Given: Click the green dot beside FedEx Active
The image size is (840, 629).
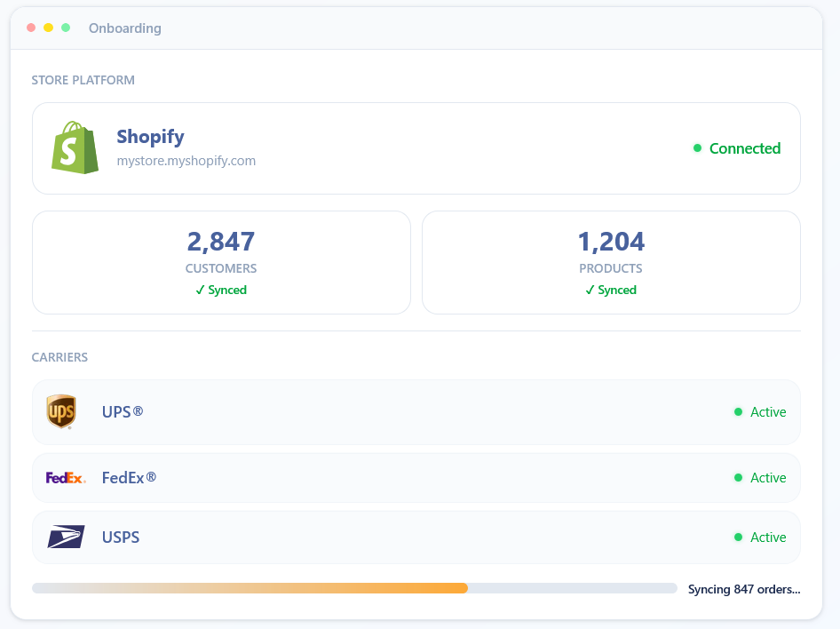Looking at the screenshot, I should coord(738,477).
